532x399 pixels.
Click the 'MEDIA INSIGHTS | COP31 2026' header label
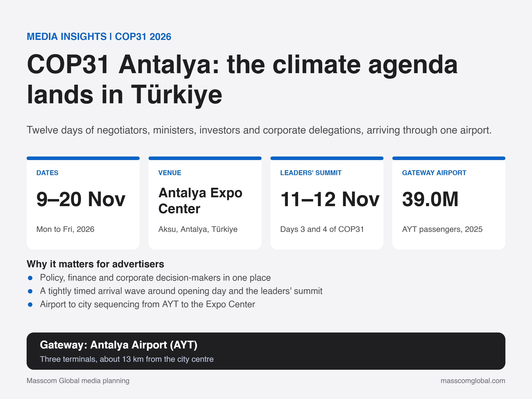pos(99,37)
